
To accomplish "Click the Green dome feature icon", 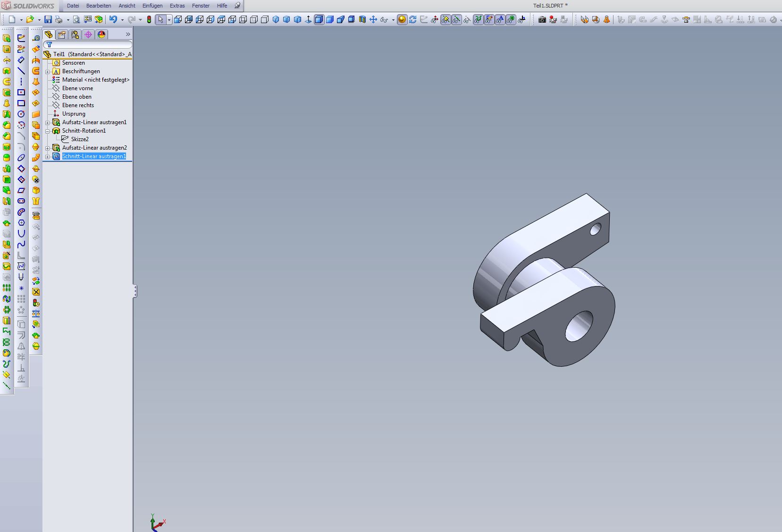I will pyautogui.click(x=7, y=158).
